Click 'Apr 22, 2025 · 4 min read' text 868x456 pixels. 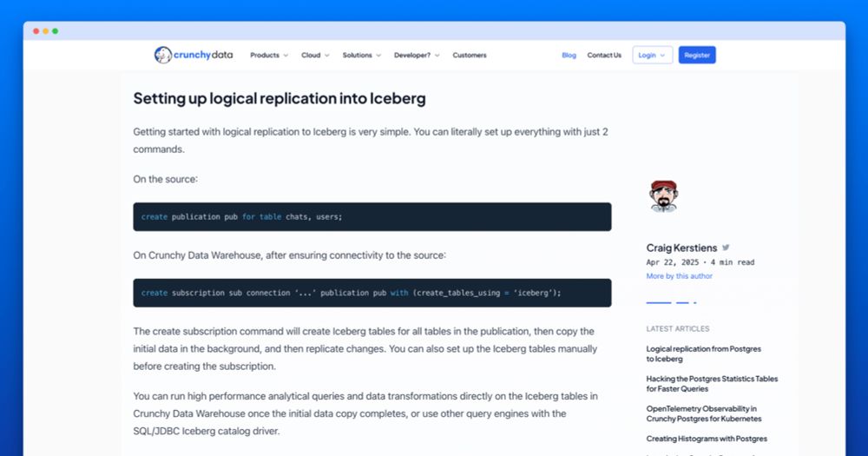tap(700, 262)
